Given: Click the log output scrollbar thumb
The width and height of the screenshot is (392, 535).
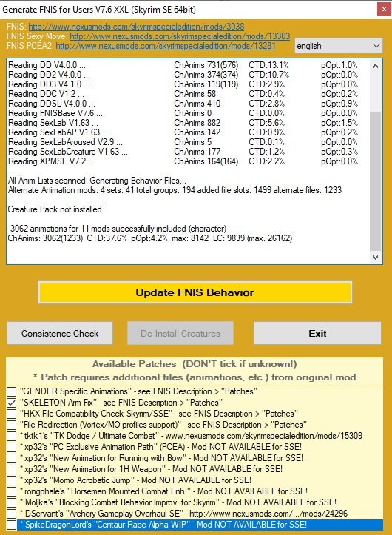Looking at the screenshot, I should 375,181.
